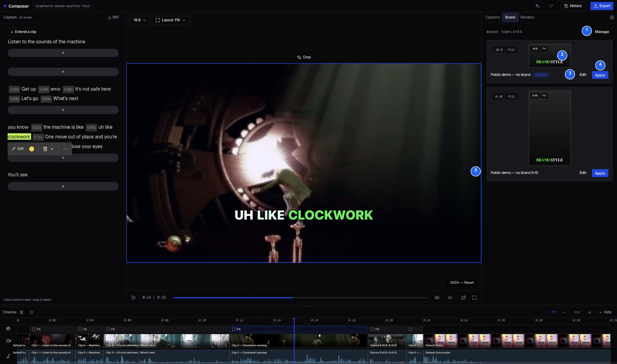Select the Fill segment above Source 5:41.5–5:43.5
Image resolution: width=617 pixels, height=364 pixels.
[387, 329]
